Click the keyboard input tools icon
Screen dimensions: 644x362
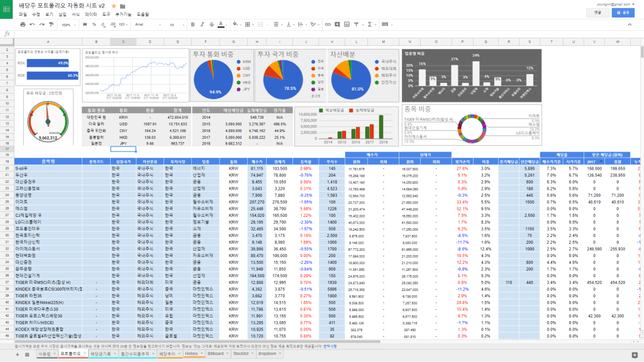pyautogui.click(x=385, y=25)
